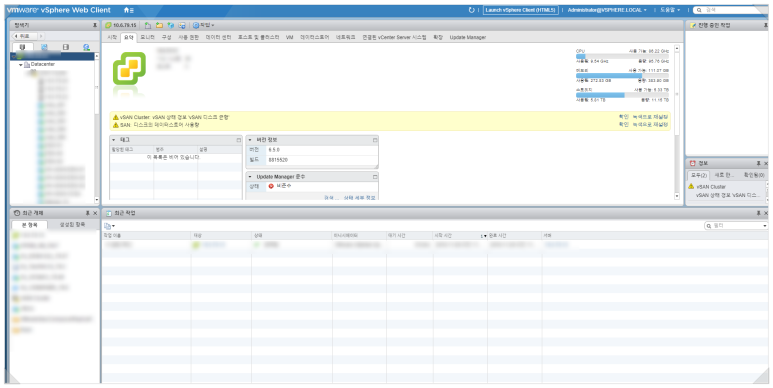This screenshot has height=388, width=773.
Task: Reset the SAN datastore usage alarm to green
Action: pos(651,125)
